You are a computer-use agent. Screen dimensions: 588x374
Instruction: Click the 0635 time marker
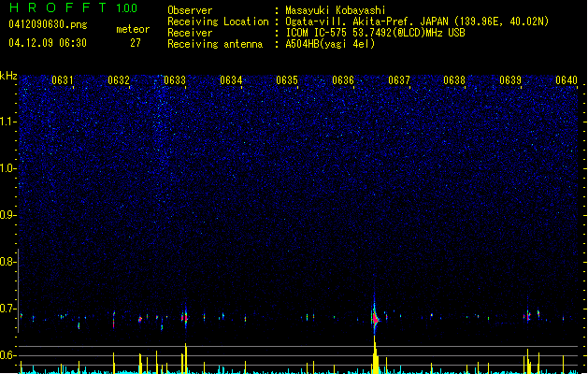287,80
